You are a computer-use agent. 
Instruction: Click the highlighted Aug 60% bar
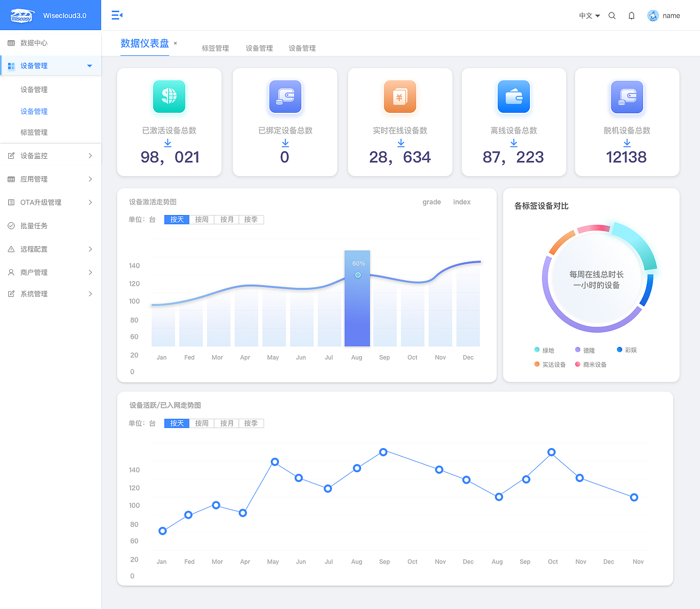tap(357, 298)
